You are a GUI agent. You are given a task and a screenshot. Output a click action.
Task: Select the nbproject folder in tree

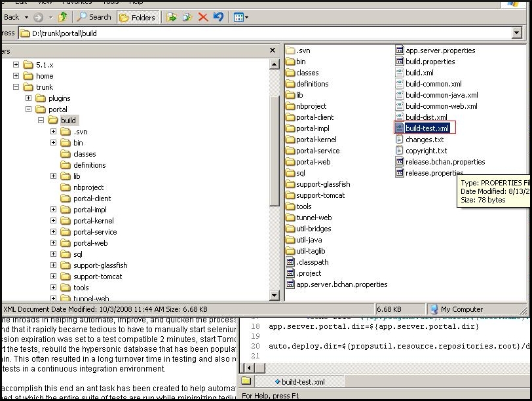[x=88, y=187]
